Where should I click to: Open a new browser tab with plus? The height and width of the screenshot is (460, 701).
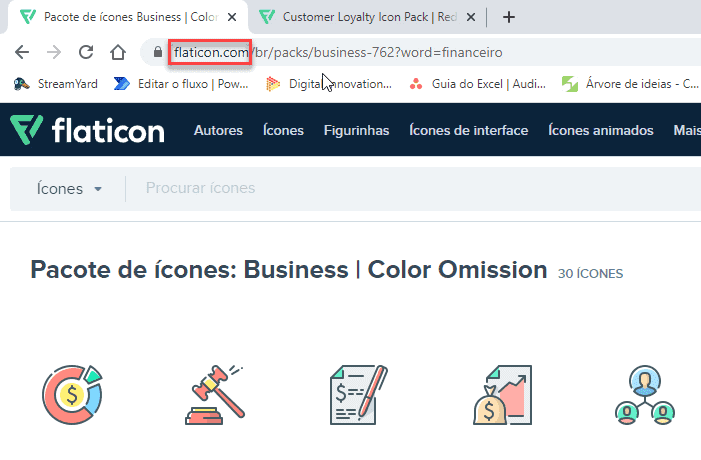tap(509, 17)
